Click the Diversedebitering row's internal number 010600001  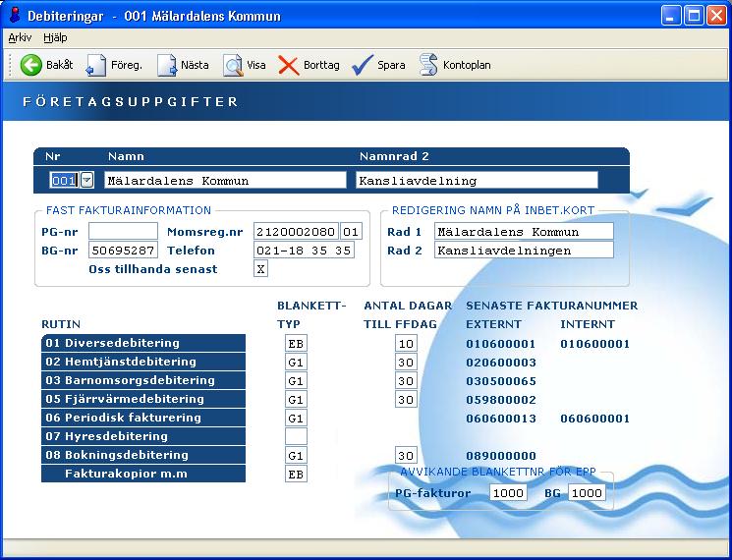[x=595, y=344]
